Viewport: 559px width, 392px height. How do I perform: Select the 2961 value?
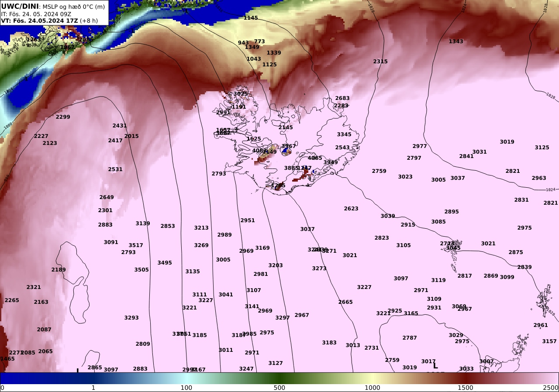pos(541,325)
